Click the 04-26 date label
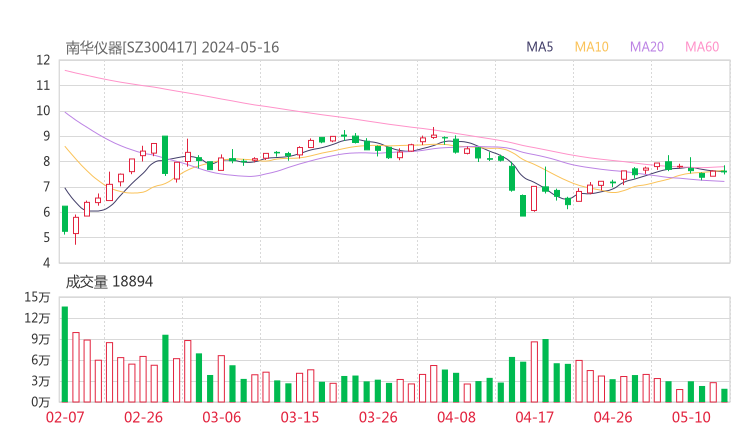740x440 pixels. (613, 417)
